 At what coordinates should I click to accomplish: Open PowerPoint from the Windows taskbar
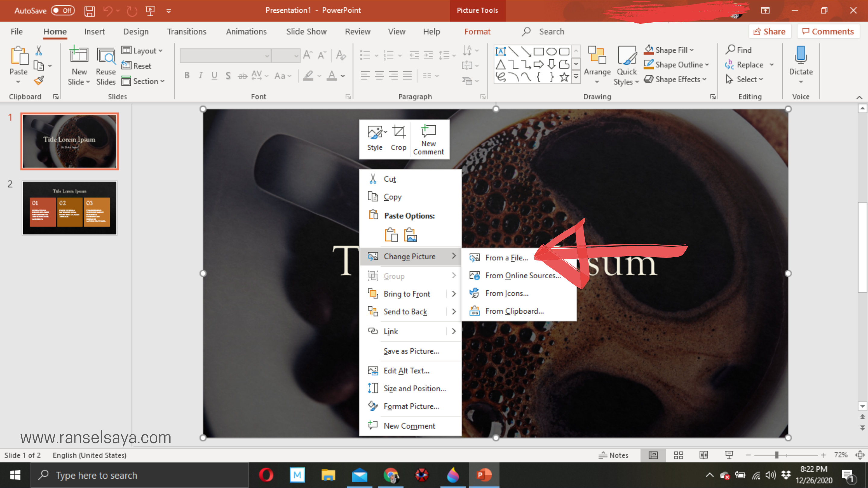484,475
